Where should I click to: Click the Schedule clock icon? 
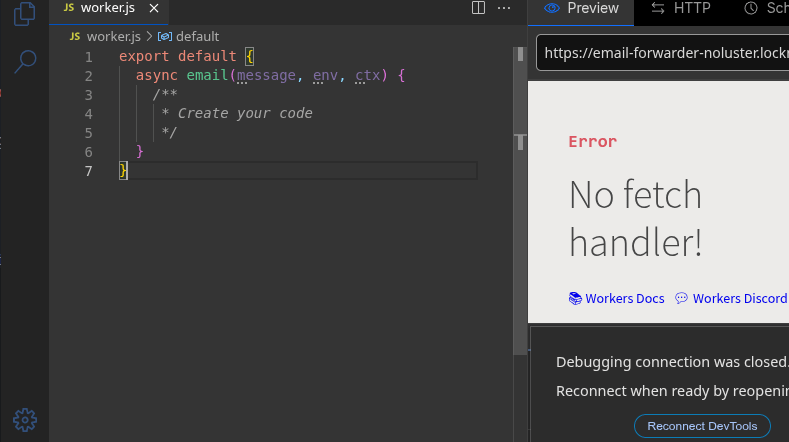751,9
